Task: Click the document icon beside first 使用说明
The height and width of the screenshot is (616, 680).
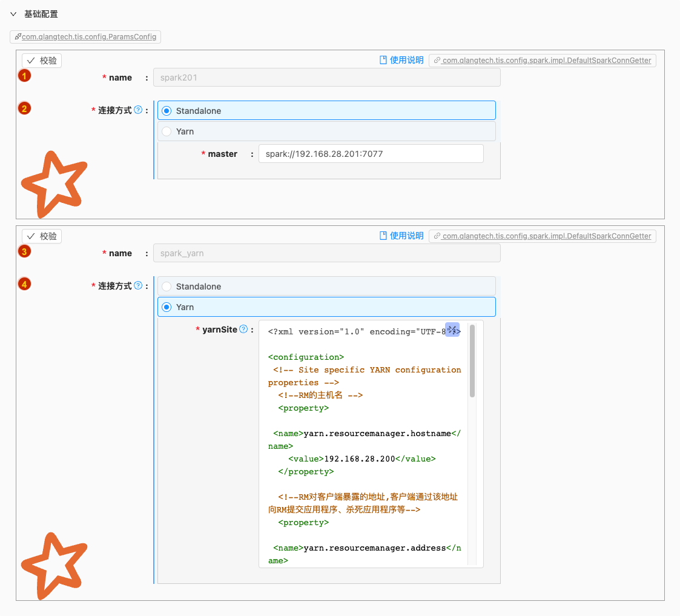Action: pos(383,61)
